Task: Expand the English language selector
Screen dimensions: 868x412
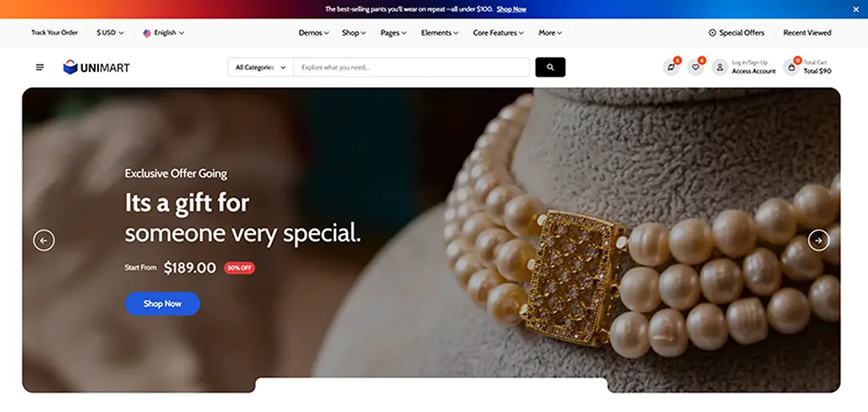Action: [164, 33]
